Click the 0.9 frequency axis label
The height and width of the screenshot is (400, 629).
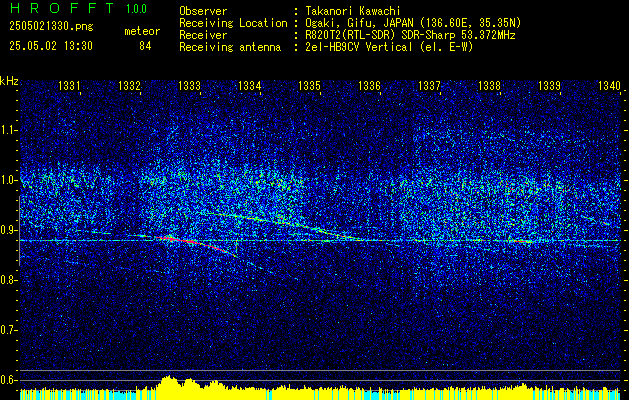[9, 230]
